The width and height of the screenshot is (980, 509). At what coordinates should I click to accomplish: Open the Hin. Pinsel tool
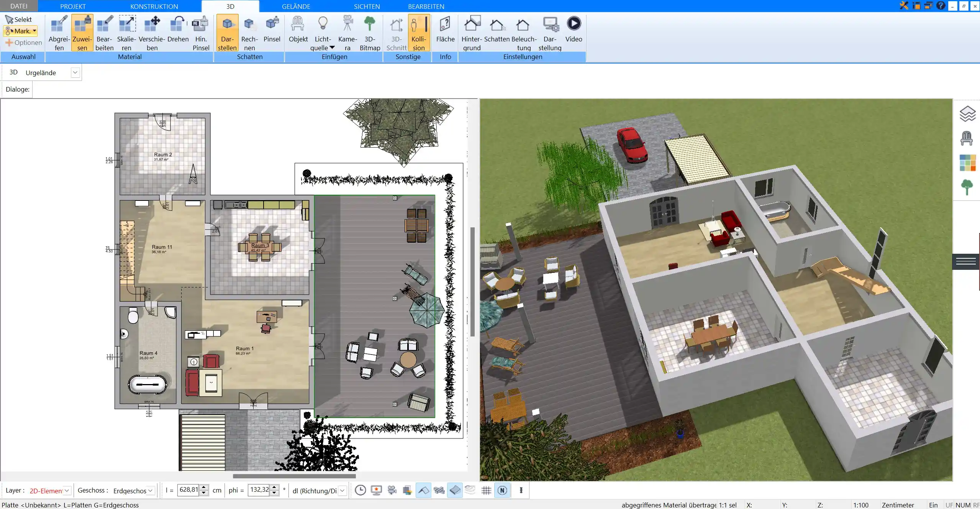point(201,33)
